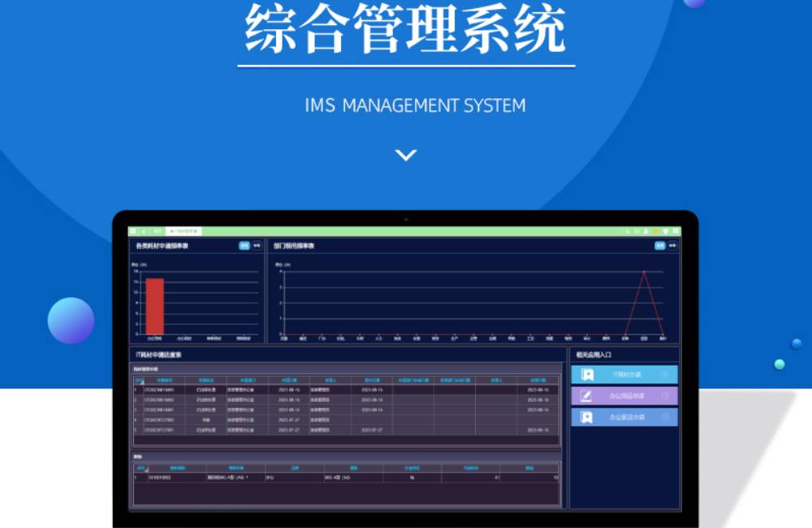Expand the corner selector of the lower table

tap(140, 468)
